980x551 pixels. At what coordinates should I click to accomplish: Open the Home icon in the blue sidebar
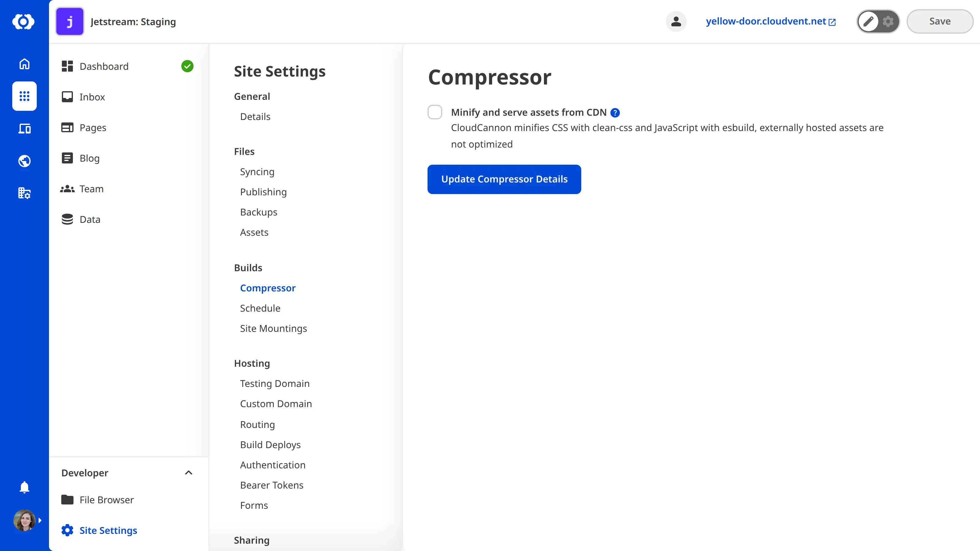[x=24, y=64]
